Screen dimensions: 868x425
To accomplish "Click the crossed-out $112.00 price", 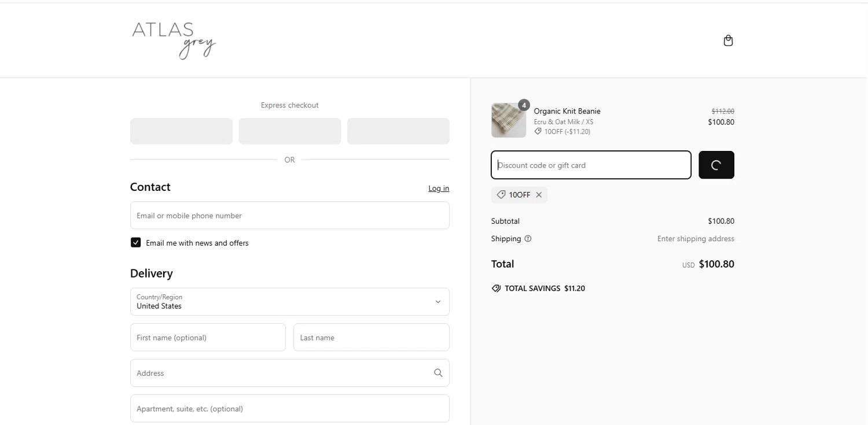I will [x=723, y=111].
